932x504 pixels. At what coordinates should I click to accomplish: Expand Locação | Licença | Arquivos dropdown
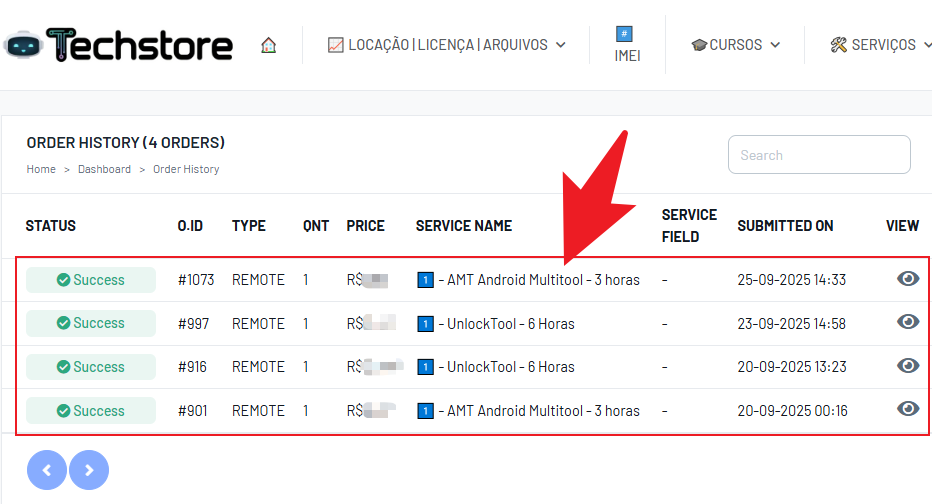447,45
